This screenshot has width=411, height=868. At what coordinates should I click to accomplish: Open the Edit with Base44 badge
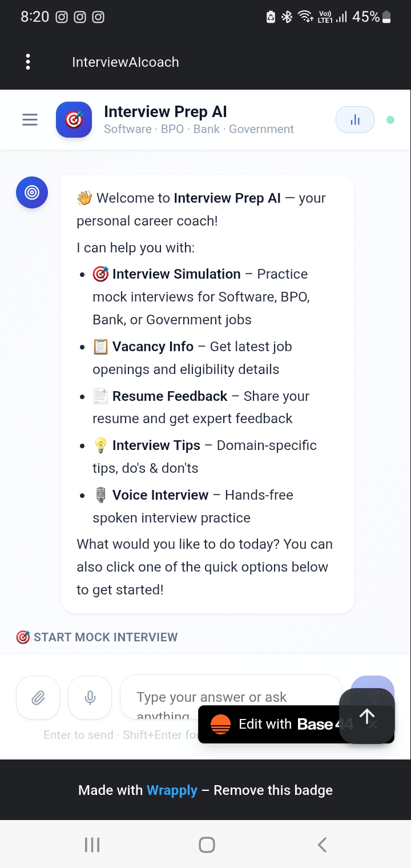pos(268,723)
